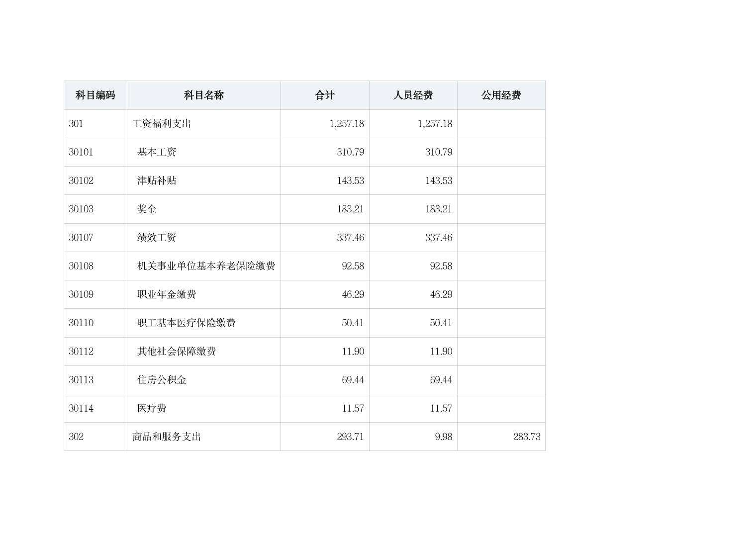Click the 科目名称 column header
Viewport: 756px width, 534px height.
coord(203,95)
